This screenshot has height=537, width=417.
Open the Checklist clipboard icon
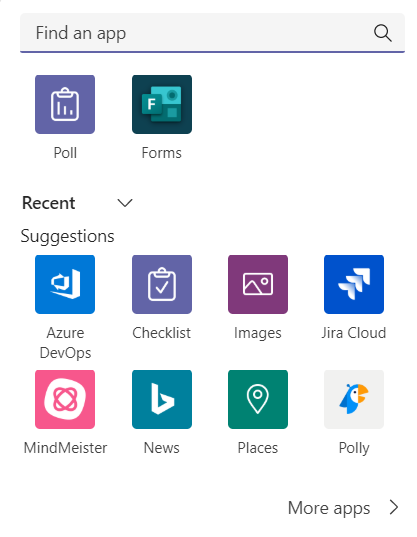162,284
